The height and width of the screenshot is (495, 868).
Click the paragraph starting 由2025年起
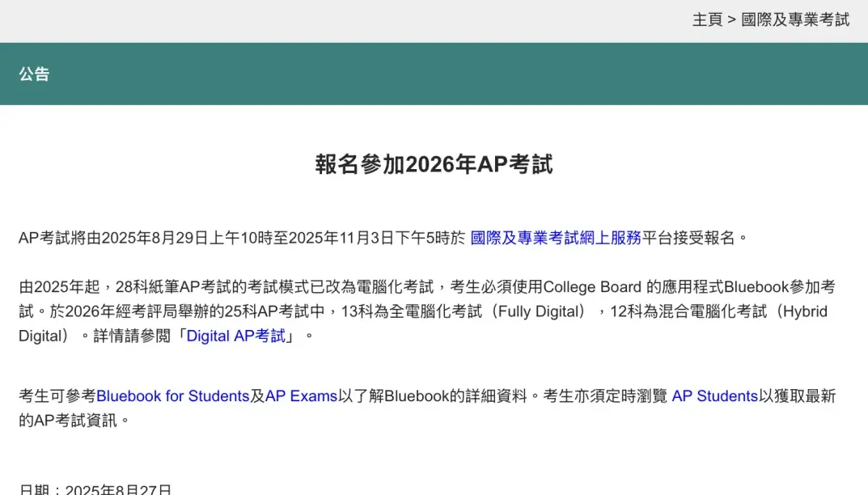point(427,311)
